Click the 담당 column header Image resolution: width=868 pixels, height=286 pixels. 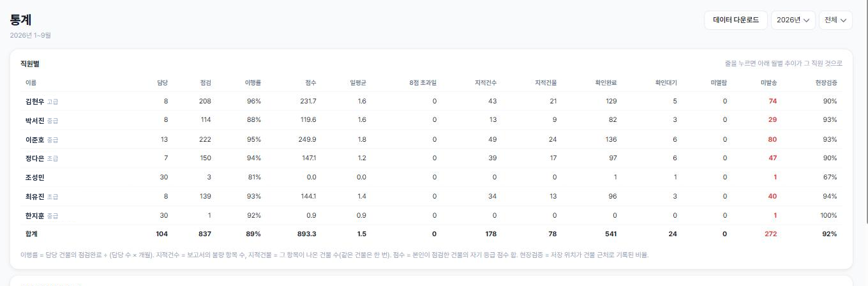(x=162, y=83)
